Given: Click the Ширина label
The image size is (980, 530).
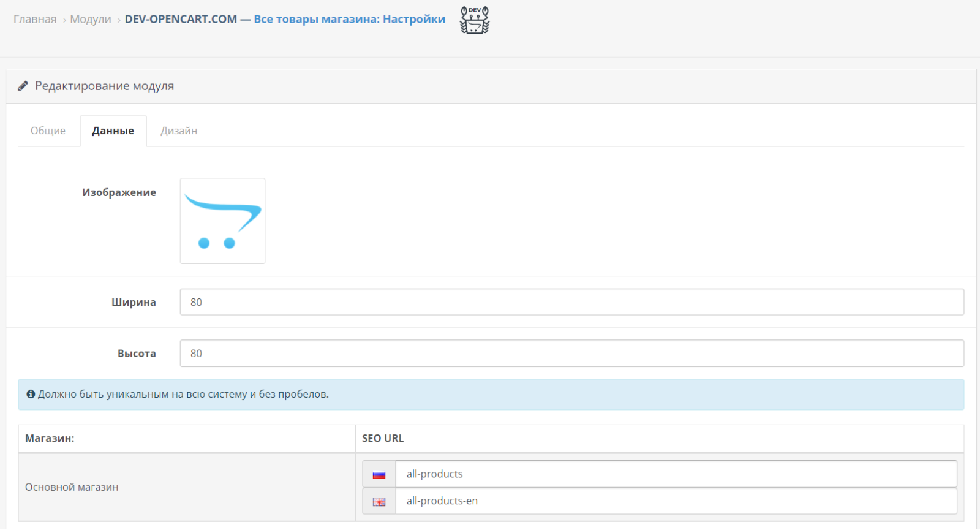Looking at the screenshot, I should 134,302.
